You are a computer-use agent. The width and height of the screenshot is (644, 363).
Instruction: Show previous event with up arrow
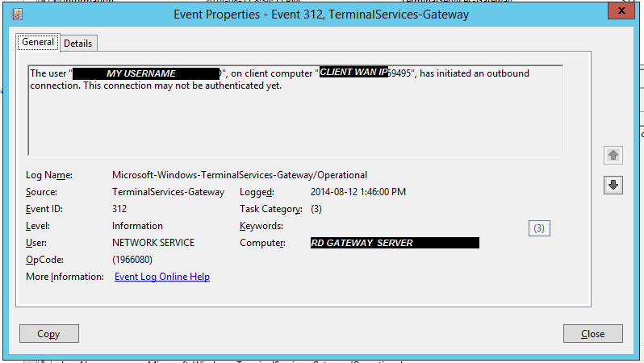tap(613, 155)
